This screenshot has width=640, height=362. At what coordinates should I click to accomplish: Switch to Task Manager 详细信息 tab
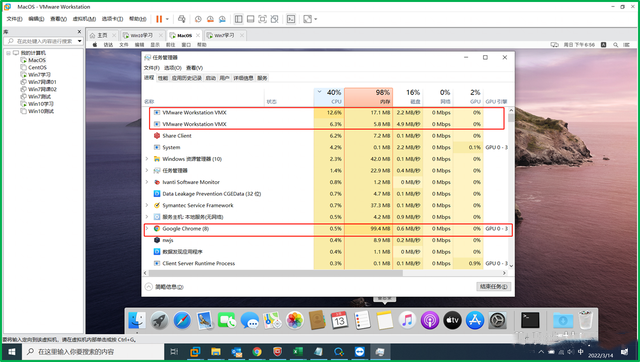243,78
